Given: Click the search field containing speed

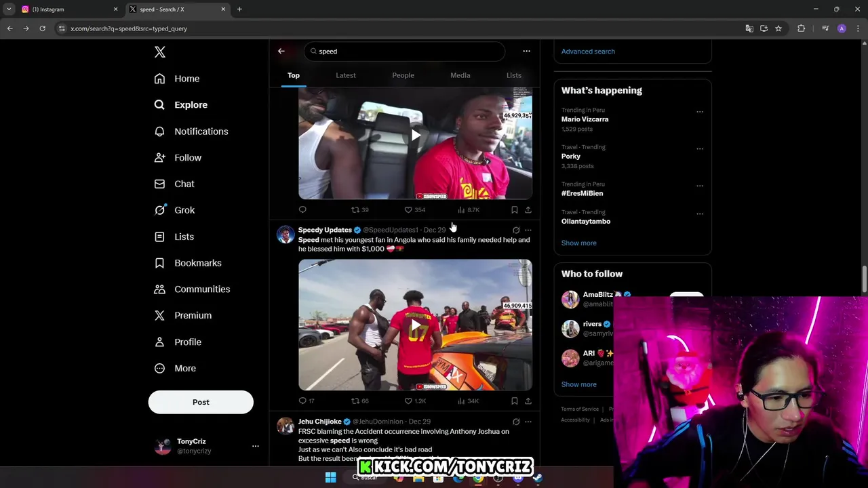Looking at the screenshot, I should click(404, 52).
